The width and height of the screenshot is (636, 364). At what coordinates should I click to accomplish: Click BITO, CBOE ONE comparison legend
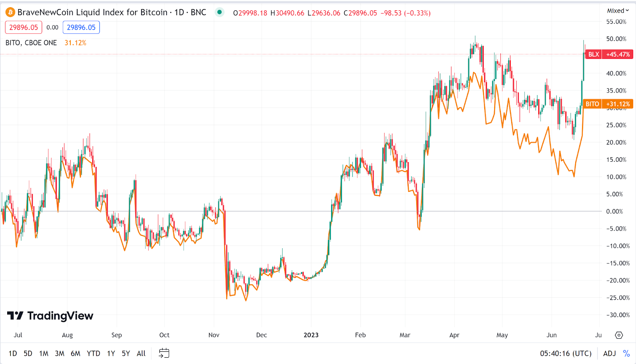click(31, 43)
